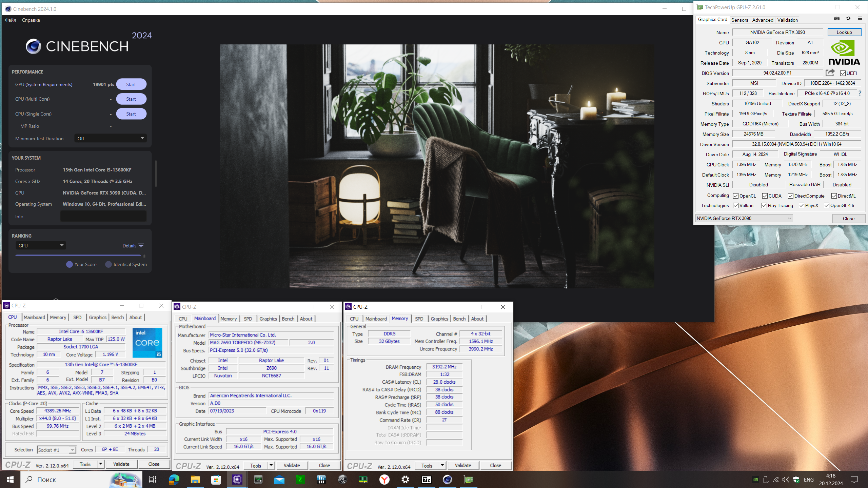This screenshot has width=868, height=488.
Task: Open the SPD tab in CPU-Z Mainboard window
Action: click(248, 319)
